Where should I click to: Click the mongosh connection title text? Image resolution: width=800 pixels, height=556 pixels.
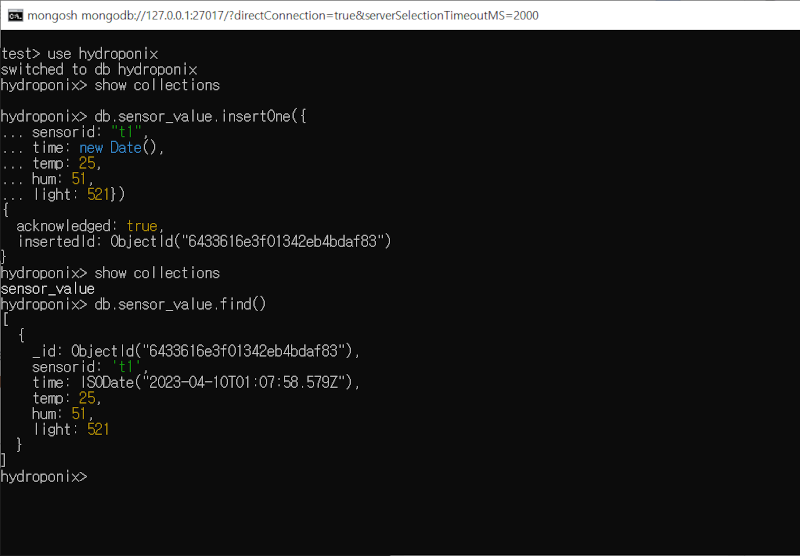(x=283, y=15)
